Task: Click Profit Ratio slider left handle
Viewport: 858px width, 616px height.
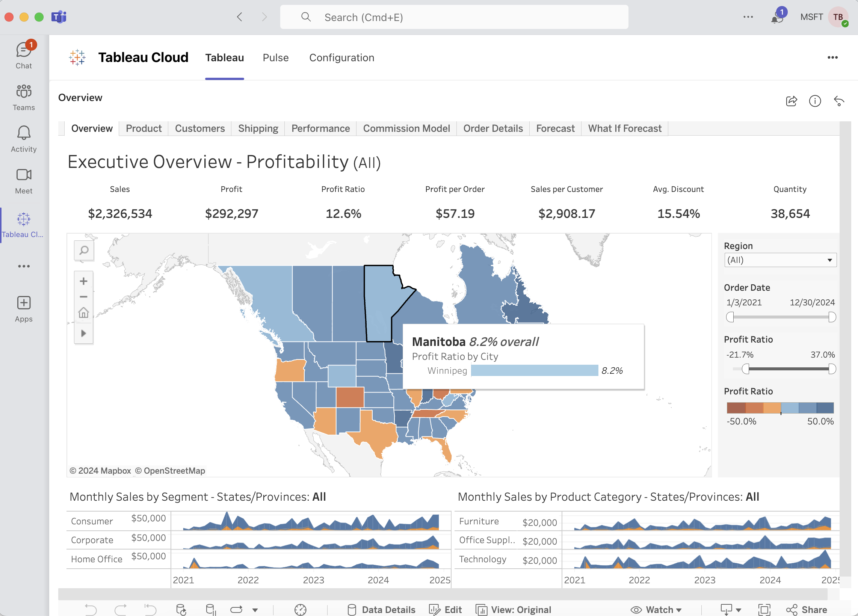Action: pyautogui.click(x=745, y=369)
